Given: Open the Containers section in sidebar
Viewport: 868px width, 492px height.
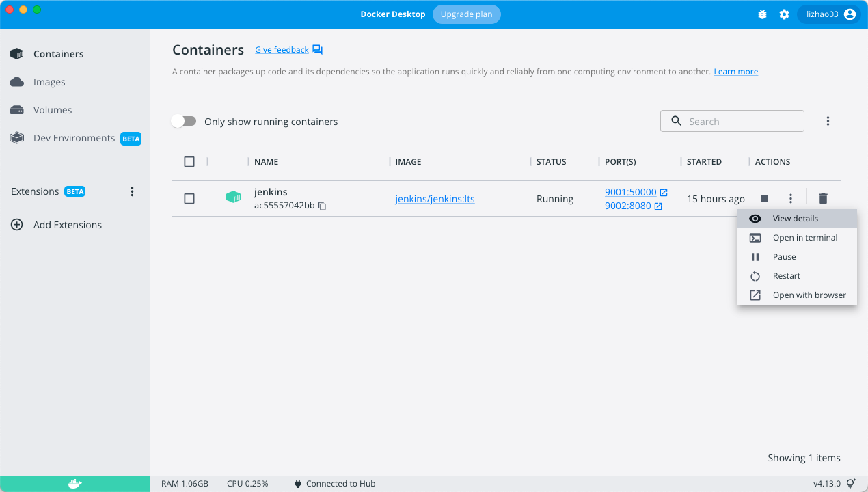Looking at the screenshot, I should click(x=59, y=54).
